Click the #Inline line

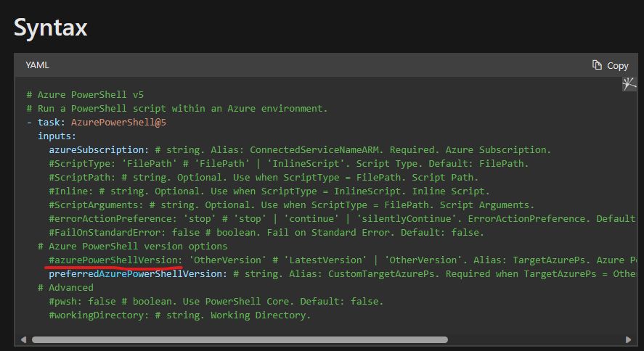coord(269,191)
